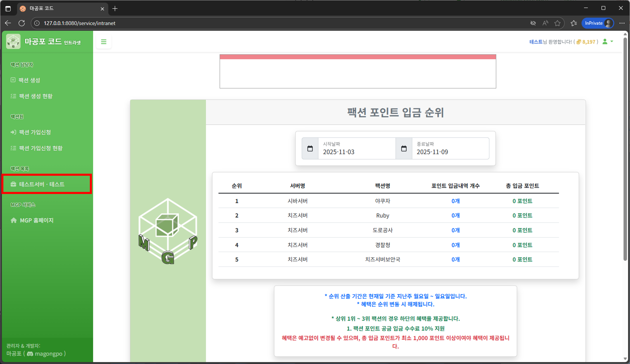Open 야쿠자's 0개 deposit history link
This screenshot has width=630, height=364.
tap(455, 201)
